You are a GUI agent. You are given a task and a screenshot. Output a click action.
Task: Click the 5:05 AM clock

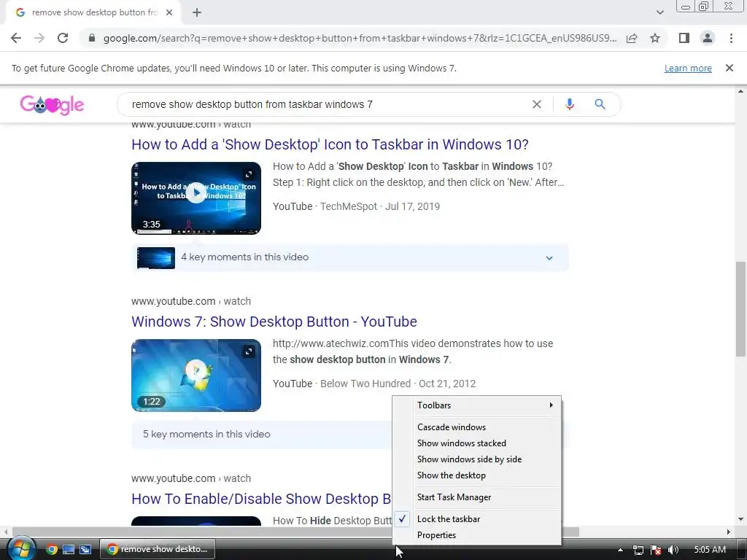click(x=710, y=550)
